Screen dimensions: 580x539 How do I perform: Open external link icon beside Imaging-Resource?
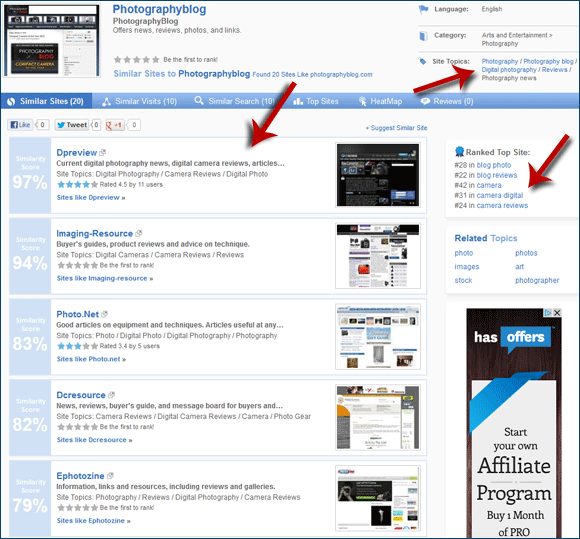[x=139, y=233]
